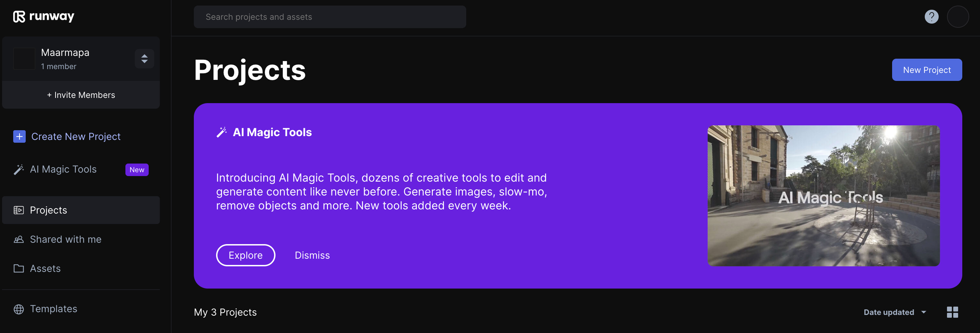Click the Explore button
Screen dimensions: 980x333
coord(245,256)
